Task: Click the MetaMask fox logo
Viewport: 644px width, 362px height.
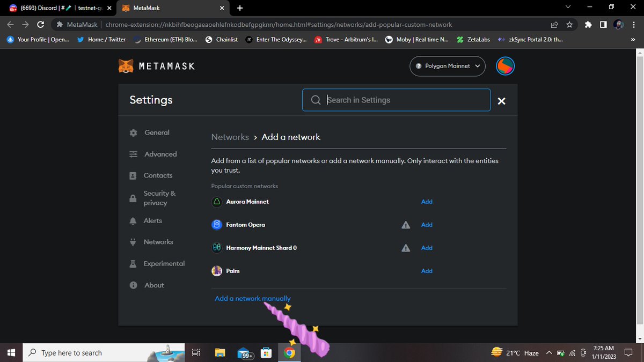Action: click(x=126, y=66)
